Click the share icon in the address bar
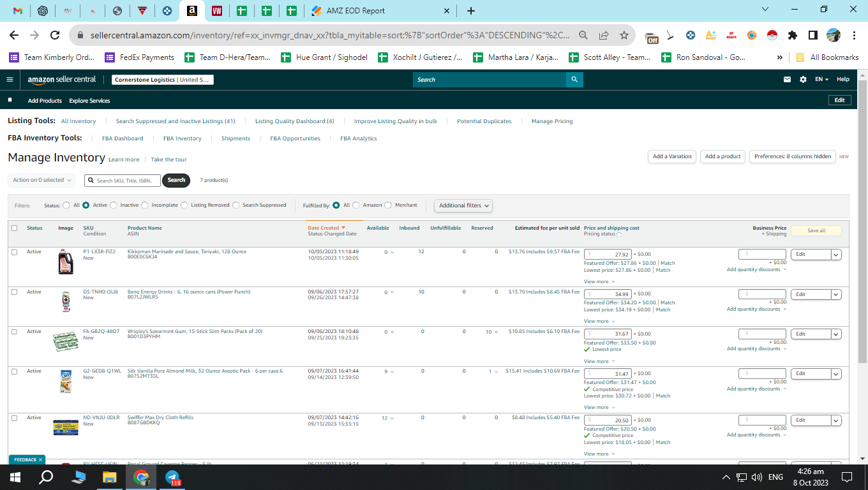This screenshot has width=868, height=490. coord(604,35)
